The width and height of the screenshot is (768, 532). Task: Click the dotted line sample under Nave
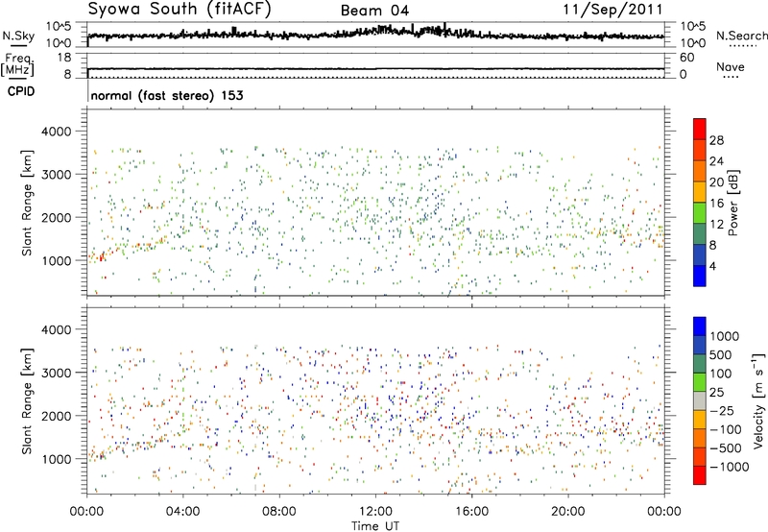pyautogui.click(x=731, y=78)
